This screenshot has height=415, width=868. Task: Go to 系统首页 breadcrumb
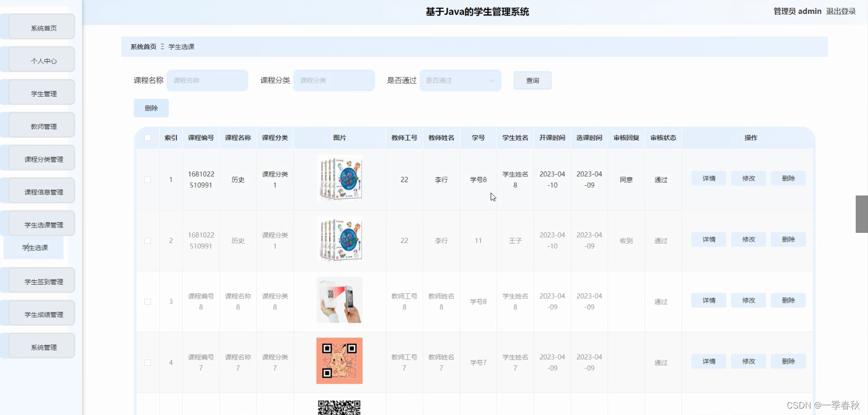pos(143,47)
